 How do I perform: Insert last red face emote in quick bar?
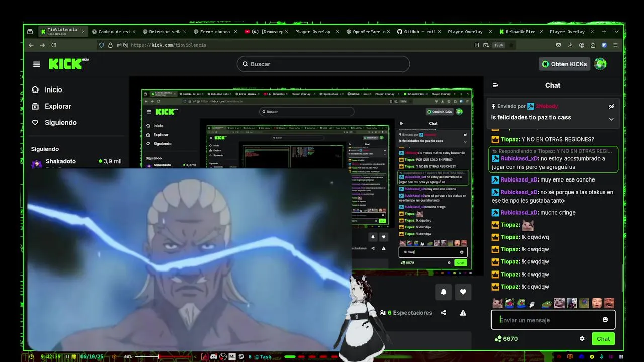point(609,303)
